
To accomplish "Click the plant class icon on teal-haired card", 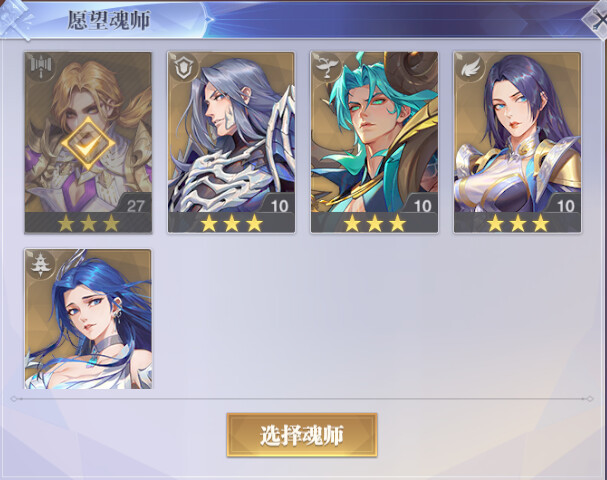I will 328,68.
